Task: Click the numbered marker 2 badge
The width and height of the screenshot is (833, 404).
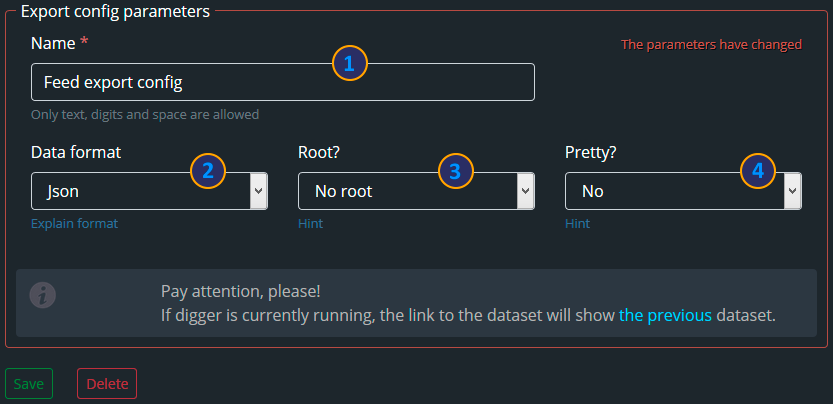Action: (x=208, y=171)
